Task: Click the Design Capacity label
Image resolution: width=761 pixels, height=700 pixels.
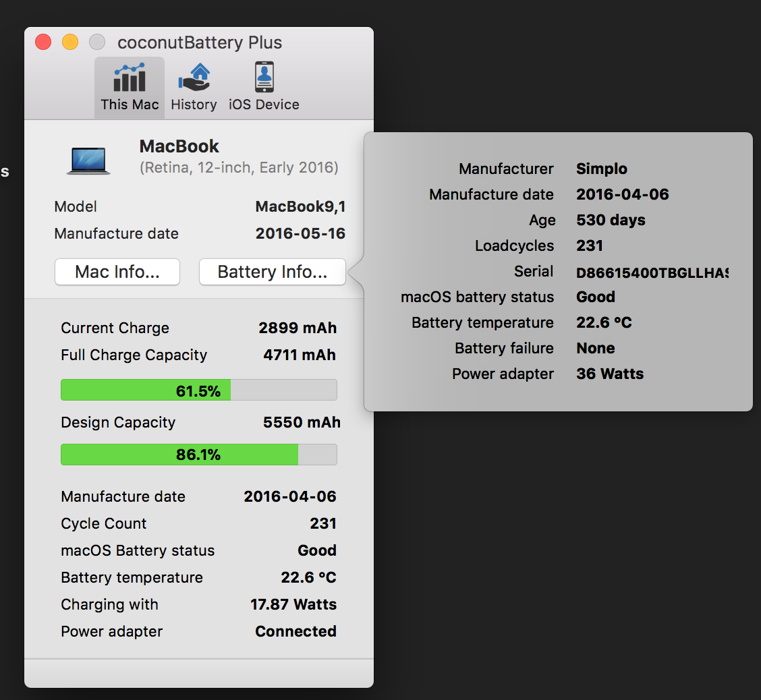Action: click(118, 423)
